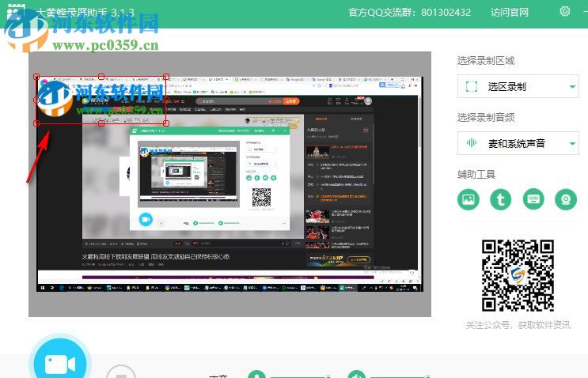Click the 访问官网 link
Viewport: 588px width, 378px height.
click(x=510, y=13)
